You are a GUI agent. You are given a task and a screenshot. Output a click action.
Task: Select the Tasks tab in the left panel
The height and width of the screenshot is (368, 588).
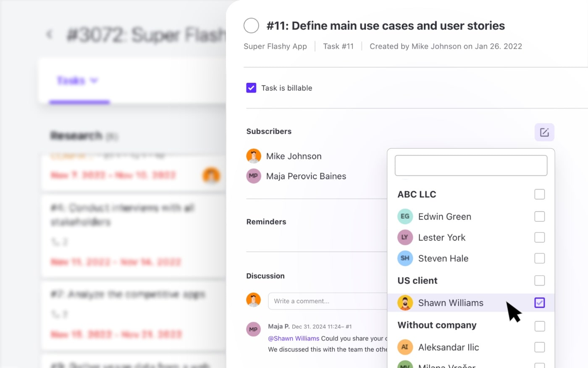click(x=71, y=80)
